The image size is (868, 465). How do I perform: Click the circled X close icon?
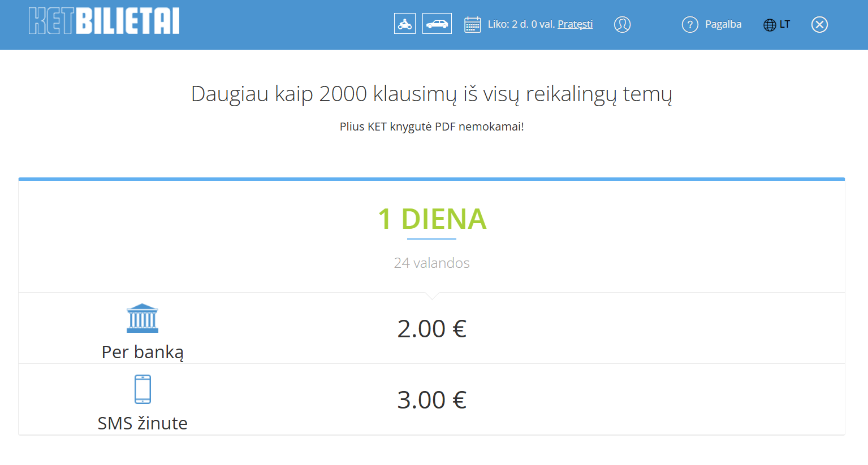pyautogui.click(x=819, y=24)
